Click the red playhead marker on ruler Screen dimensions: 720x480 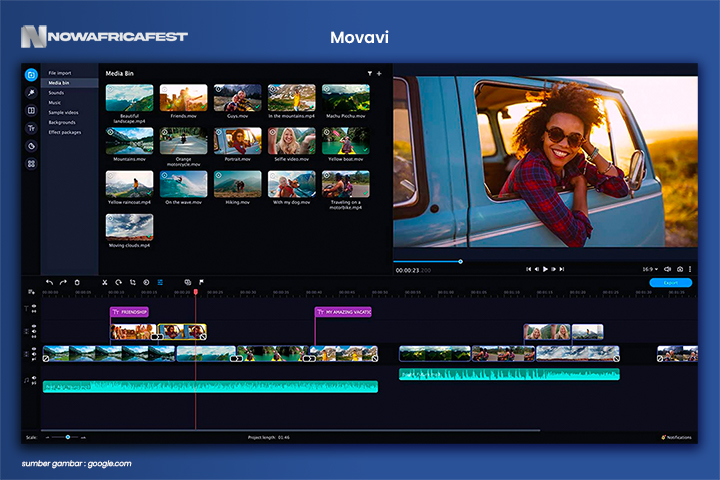tap(196, 292)
